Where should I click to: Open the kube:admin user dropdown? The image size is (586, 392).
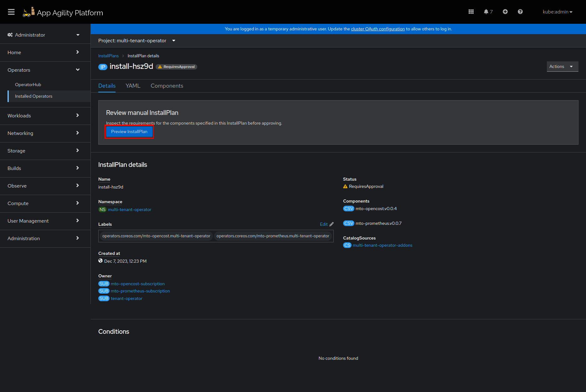click(x=557, y=12)
